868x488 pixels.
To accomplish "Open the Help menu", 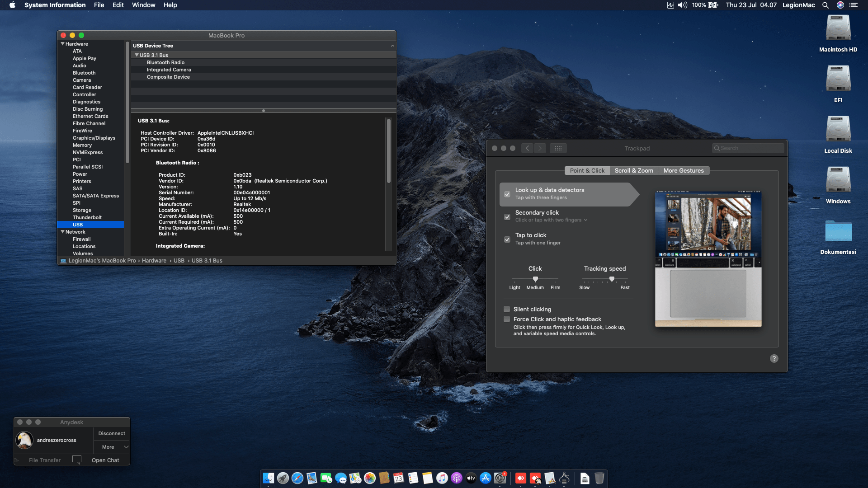I will point(170,5).
